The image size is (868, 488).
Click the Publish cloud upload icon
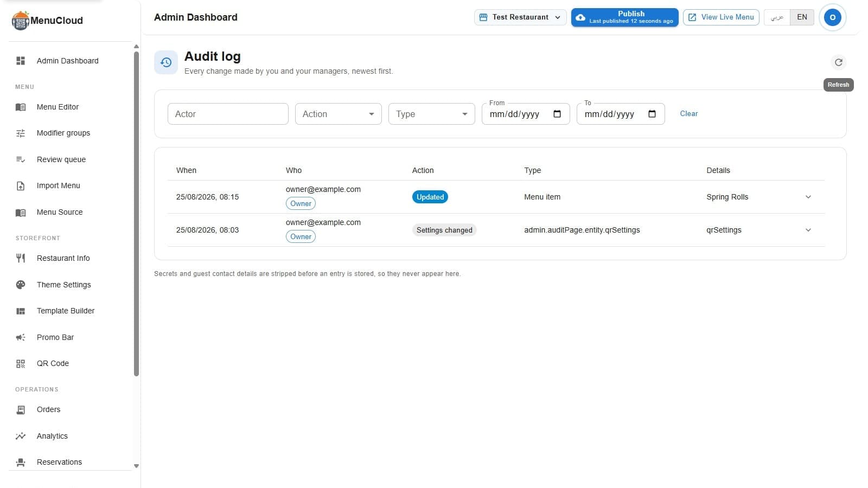click(580, 17)
